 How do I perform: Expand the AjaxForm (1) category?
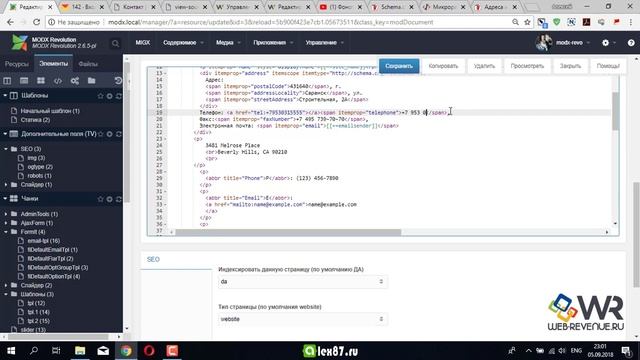coord(6,223)
